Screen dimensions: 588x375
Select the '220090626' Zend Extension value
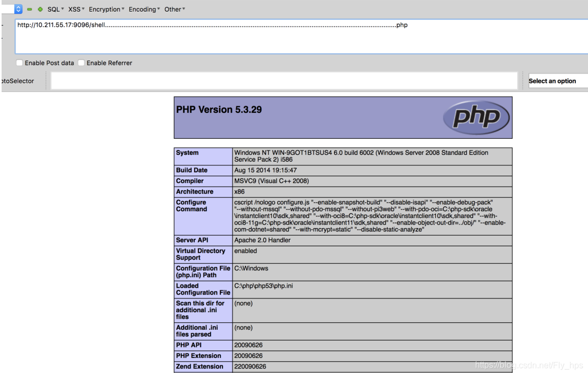[x=250, y=366]
